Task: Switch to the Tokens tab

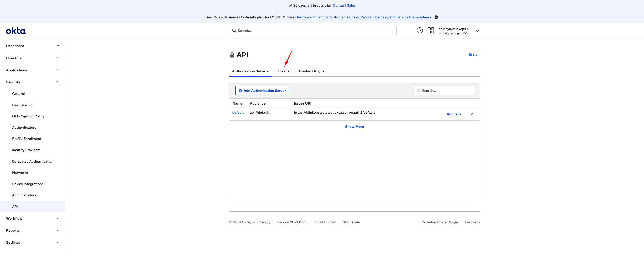Action: (283, 71)
